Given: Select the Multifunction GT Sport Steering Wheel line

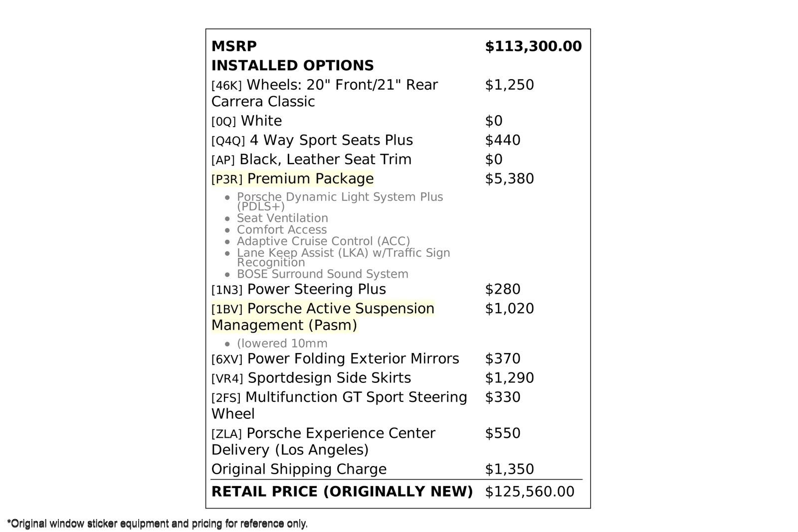Looking at the screenshot, I should click(339, 405).
